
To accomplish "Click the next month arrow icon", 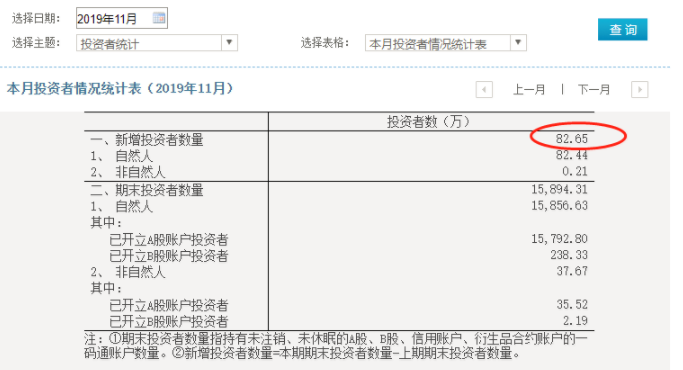I will (639, 90).
